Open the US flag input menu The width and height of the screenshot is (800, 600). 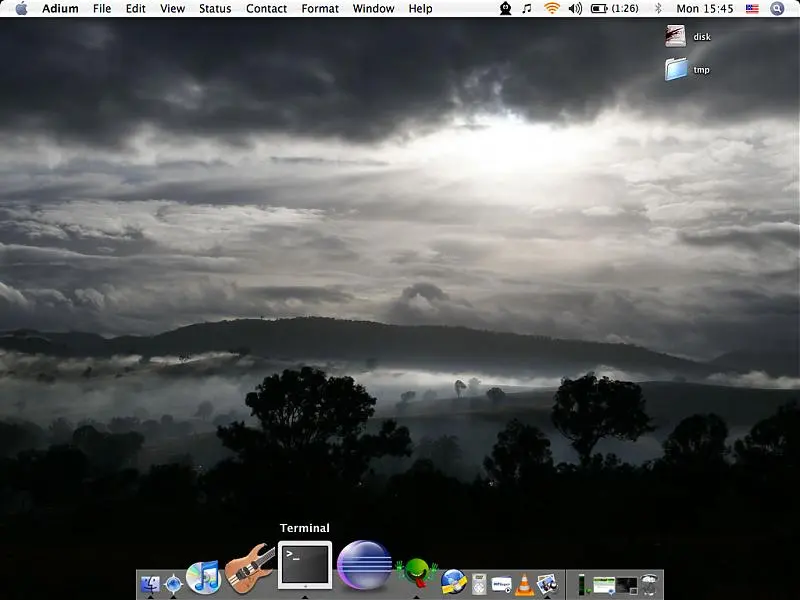pos(752,8)
